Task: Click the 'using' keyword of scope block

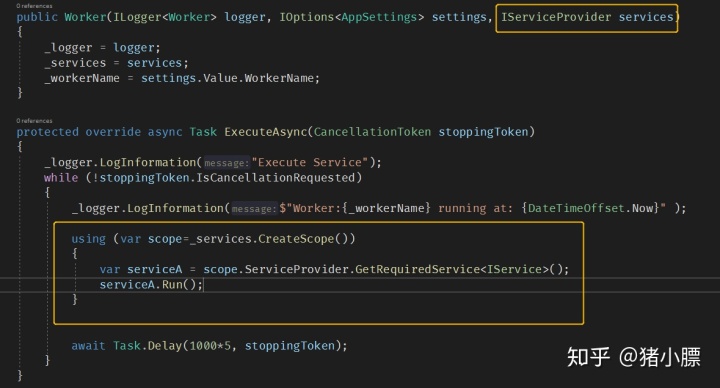Action: pos(89,239)
